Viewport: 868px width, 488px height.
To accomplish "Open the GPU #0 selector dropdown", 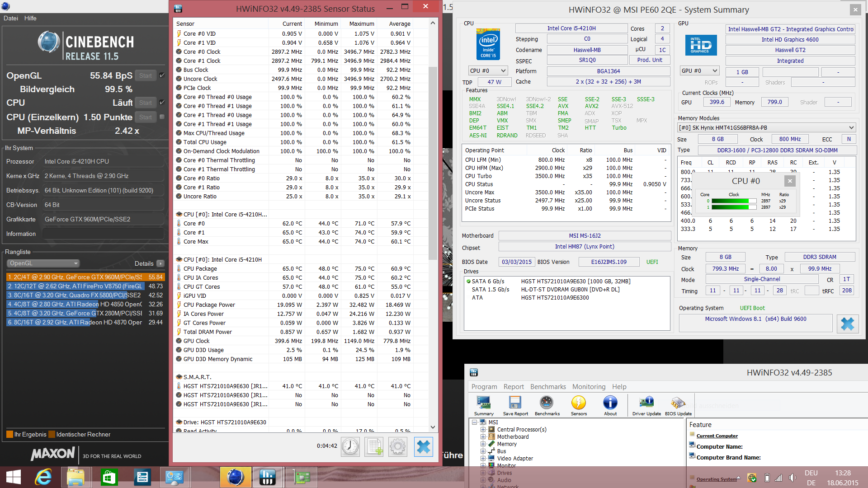I will coord(700,70).
